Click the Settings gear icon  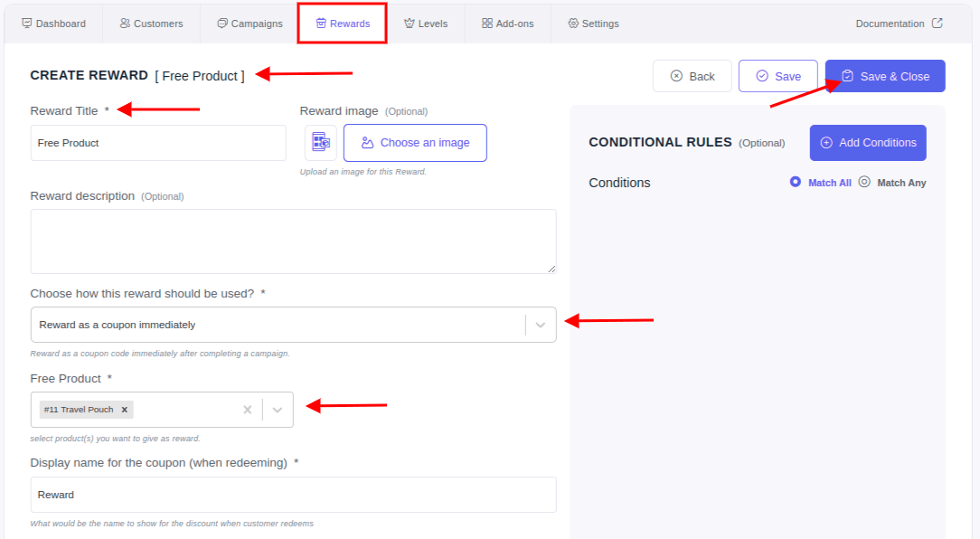573,24
